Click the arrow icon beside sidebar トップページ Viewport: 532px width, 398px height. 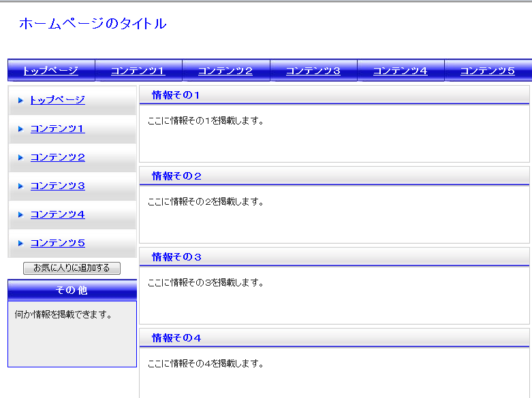click(20, 101)
